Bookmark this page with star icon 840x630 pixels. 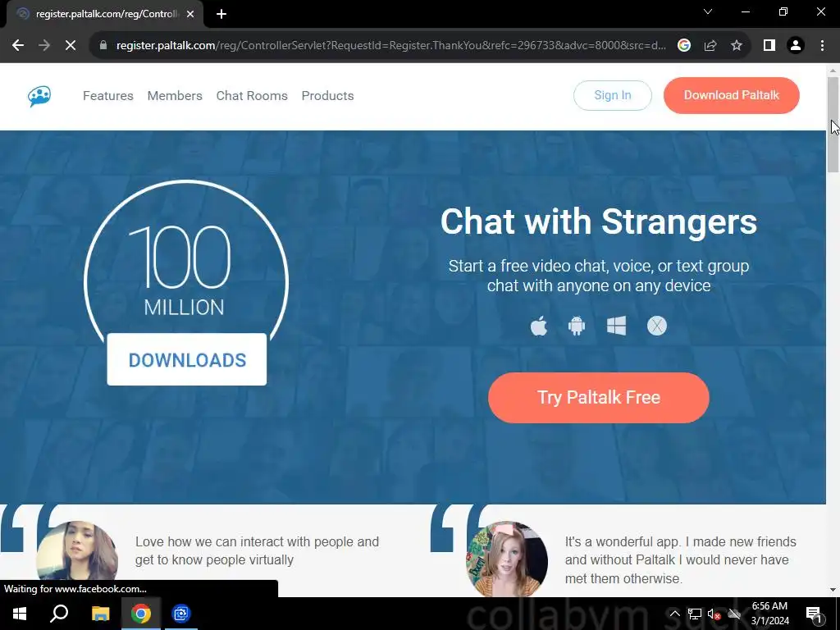click(x=737, y=46)
